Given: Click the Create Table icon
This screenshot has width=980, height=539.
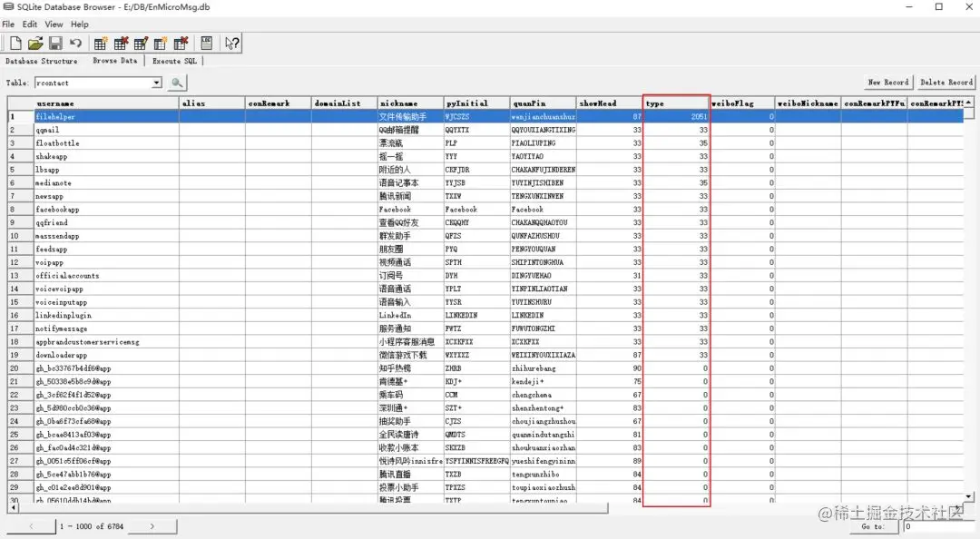Looking at the screenshot, I should 100,44.
